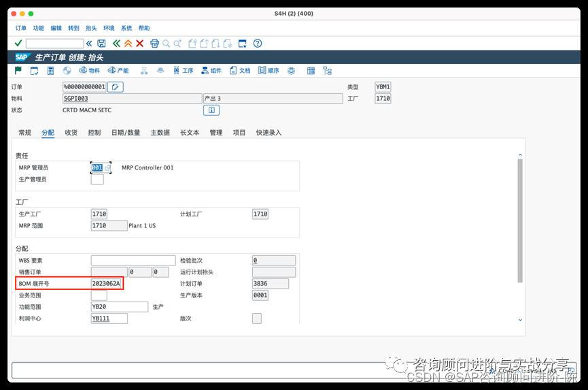Viewport: 588px width, 390px height.
Task: Open the 长文本 tab
Action: click(x=190, y=133)
